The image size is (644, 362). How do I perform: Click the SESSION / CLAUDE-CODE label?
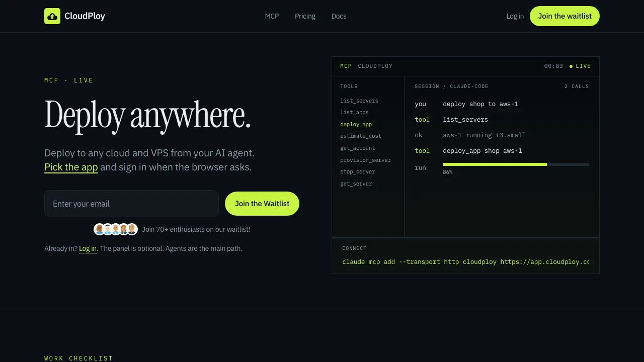pos(451,86)
